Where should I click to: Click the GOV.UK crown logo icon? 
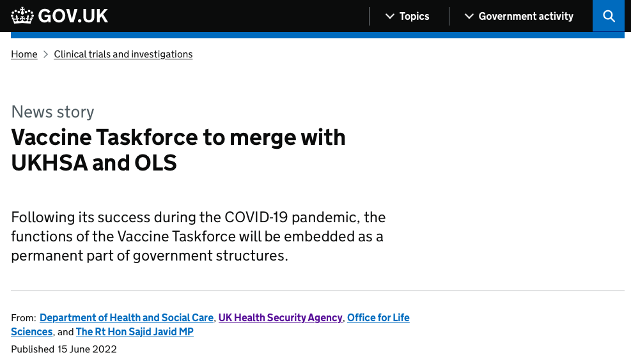pyautogui.click(x=22, y=16)
